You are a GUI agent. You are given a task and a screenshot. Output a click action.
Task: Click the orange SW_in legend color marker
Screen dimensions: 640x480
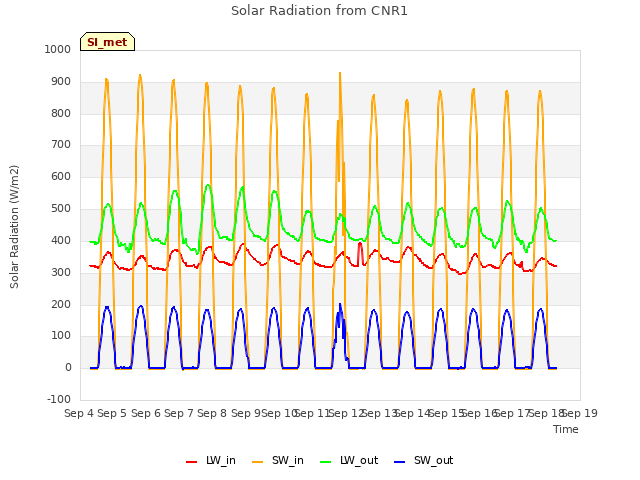coord(258,462)
